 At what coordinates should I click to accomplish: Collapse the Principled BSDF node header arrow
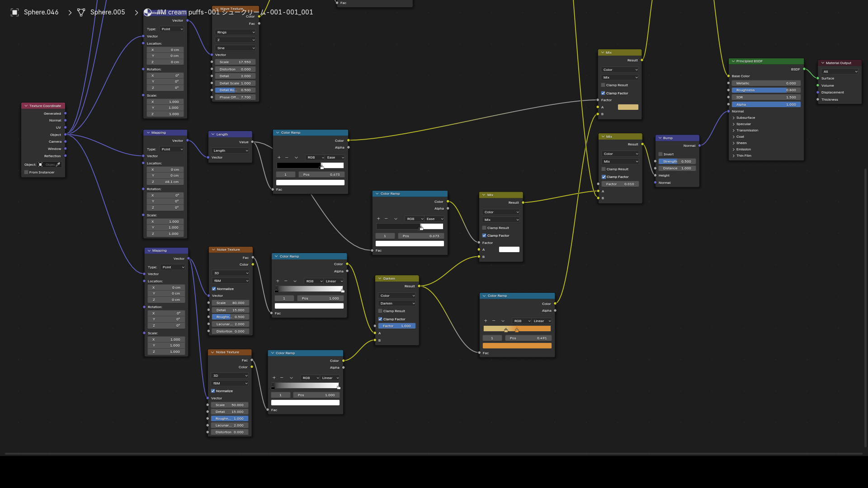click(x=733, y=61)
